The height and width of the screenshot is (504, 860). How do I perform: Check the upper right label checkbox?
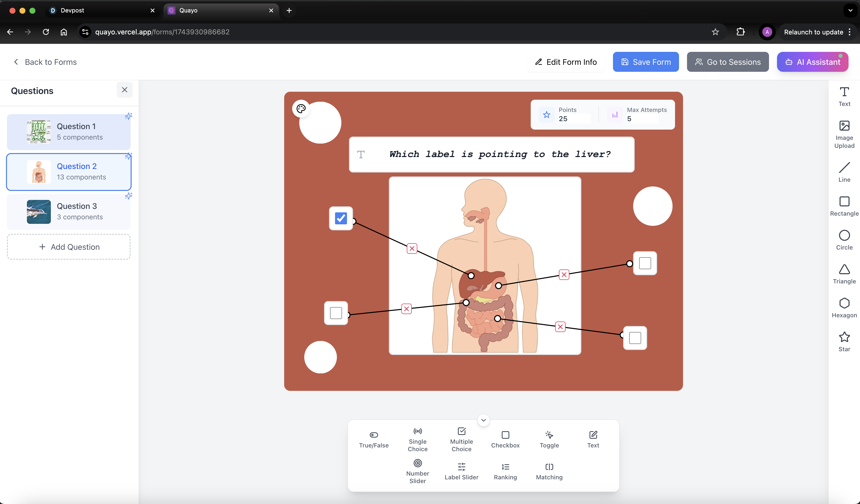coord(645,263)
